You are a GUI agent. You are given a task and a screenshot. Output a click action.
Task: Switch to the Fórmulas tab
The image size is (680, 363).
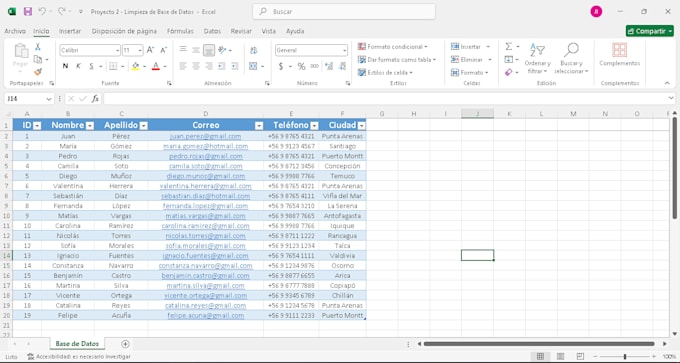tap(180, 31)
